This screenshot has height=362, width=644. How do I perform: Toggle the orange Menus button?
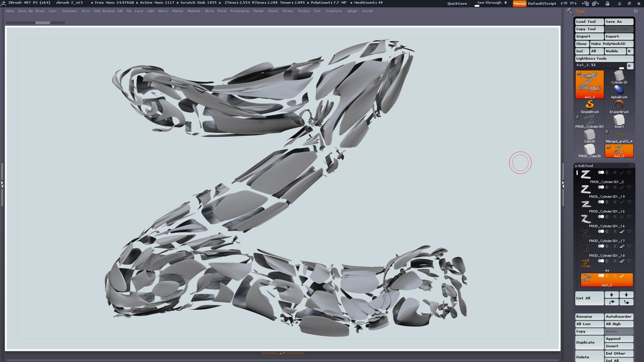[519, 3]
